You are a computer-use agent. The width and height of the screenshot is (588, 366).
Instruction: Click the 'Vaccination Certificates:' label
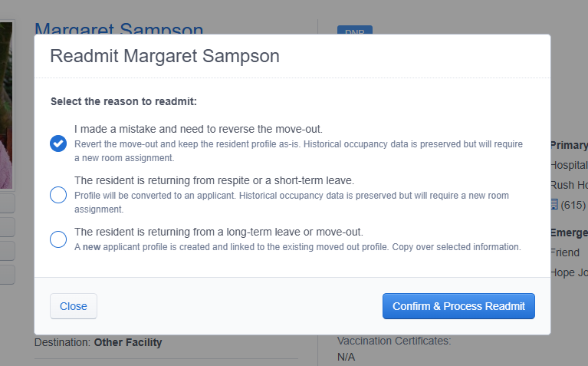[x=394, y=341]
